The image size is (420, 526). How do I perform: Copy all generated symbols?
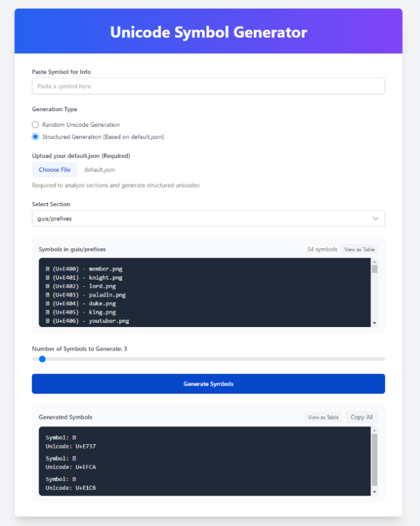tap(361, 417)
